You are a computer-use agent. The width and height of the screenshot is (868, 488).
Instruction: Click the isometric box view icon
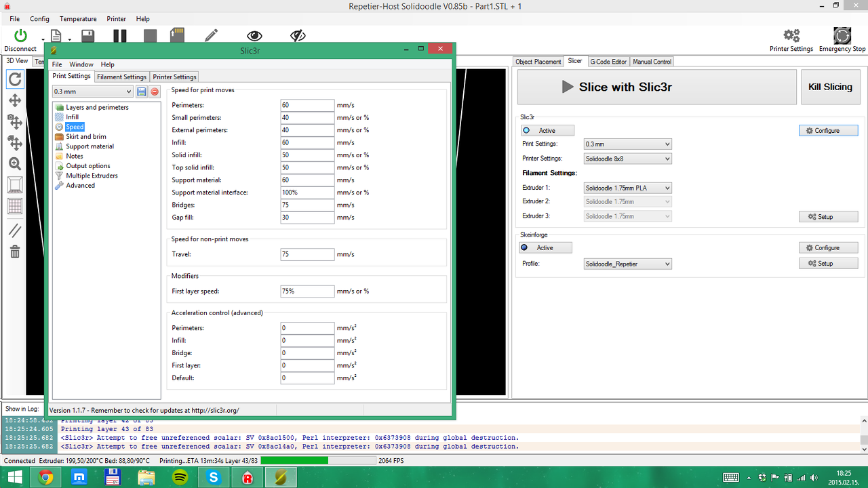[x=15, y=184]
